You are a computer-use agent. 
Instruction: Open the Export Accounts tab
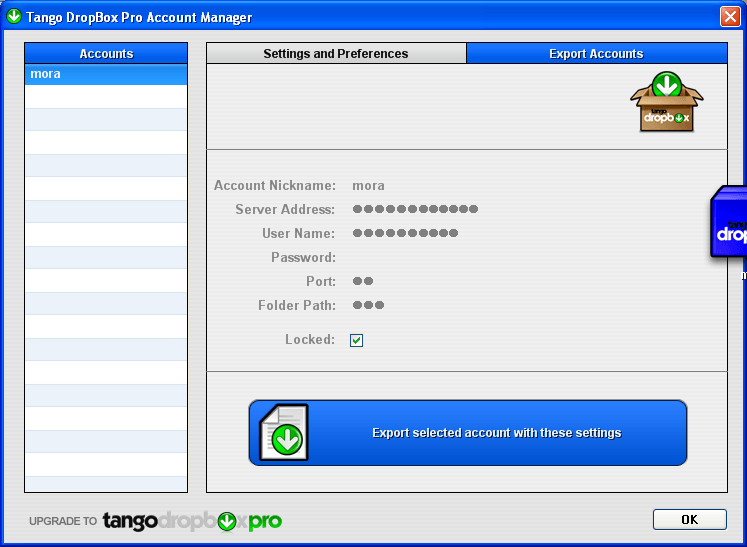point(596,53)
